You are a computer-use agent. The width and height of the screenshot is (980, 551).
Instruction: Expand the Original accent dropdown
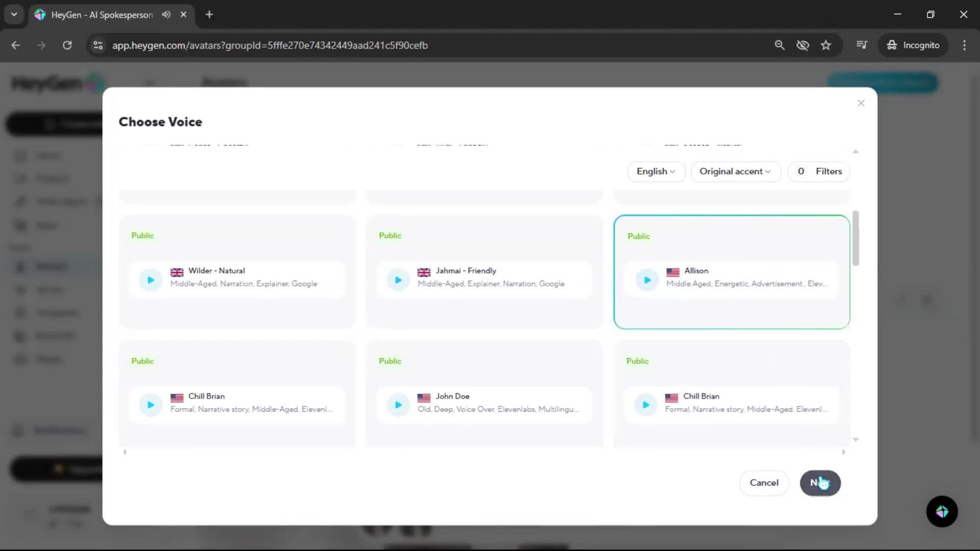pyautogui.click(x=735, y=171)
